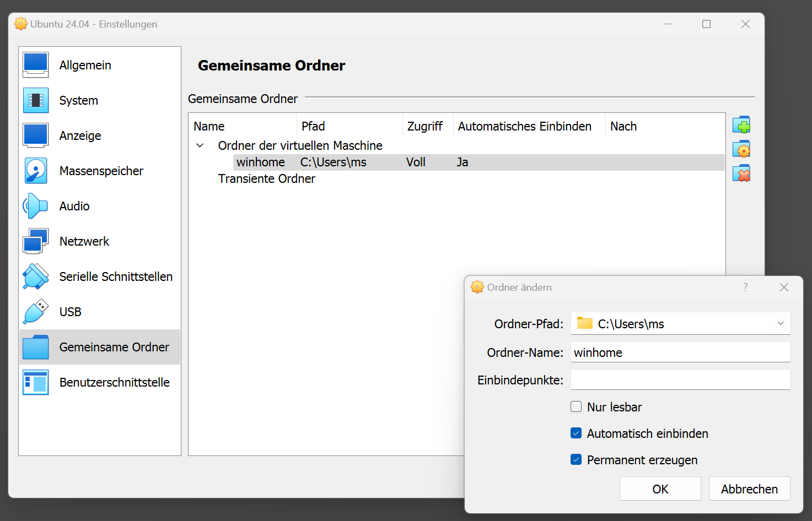Click the Gemeinsame Ordner folder icon
Viewport: 812px width, 521px height.
click(36, 347)
